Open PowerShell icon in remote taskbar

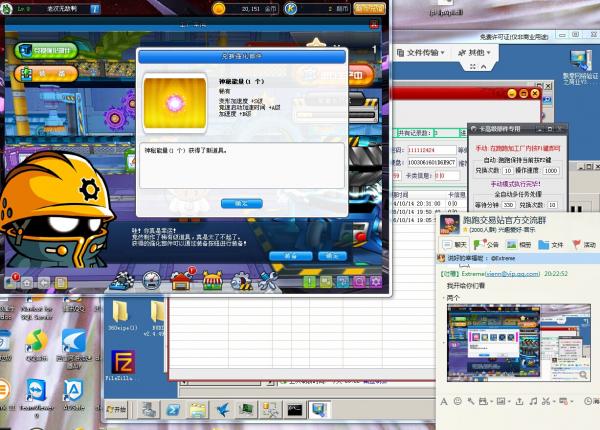click(x=173, y=410)
